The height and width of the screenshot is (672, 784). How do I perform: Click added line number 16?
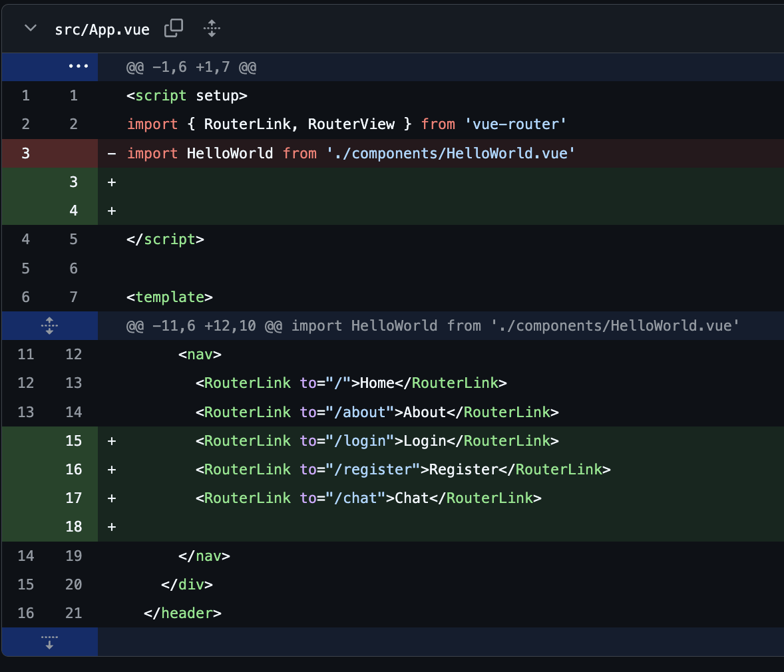73,470
